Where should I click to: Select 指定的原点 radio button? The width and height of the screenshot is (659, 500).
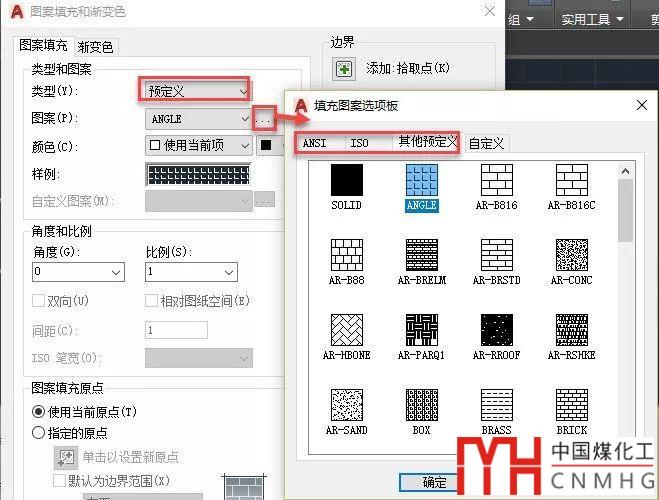[x=38, y=432]
